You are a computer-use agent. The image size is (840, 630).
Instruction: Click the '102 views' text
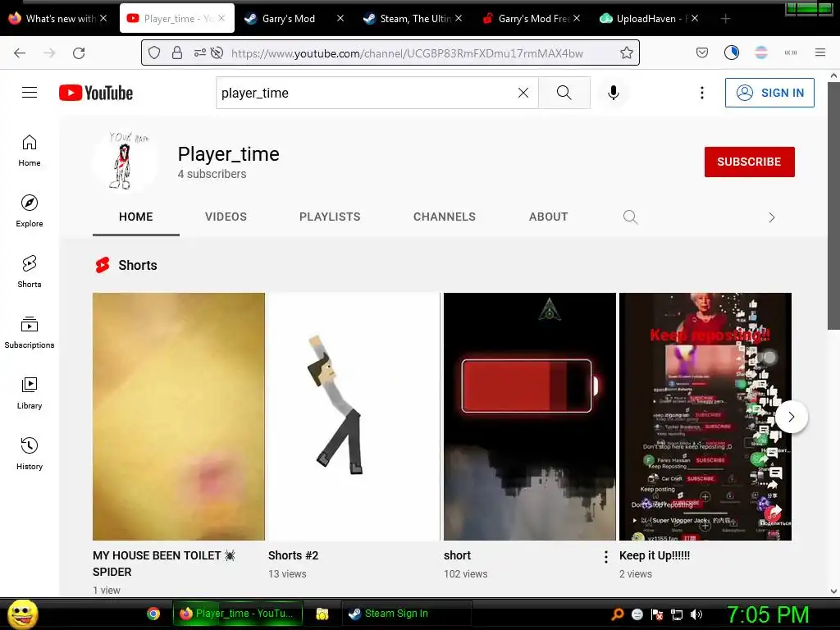click(x=466, y=573)
